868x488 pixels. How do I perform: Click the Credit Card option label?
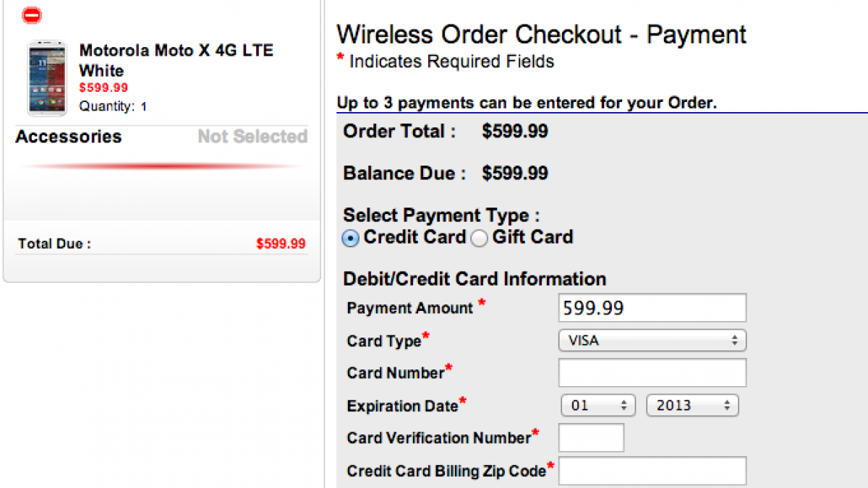pos(414,237)
